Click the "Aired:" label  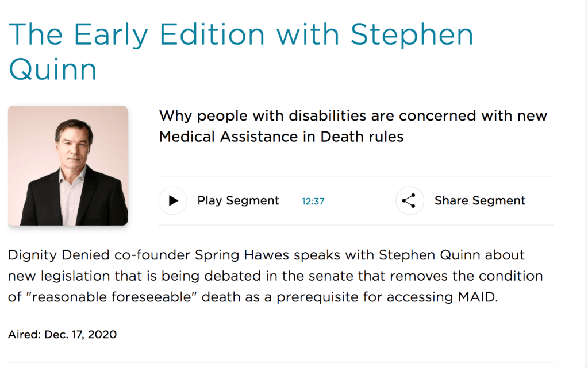click(x=24, y=334)
